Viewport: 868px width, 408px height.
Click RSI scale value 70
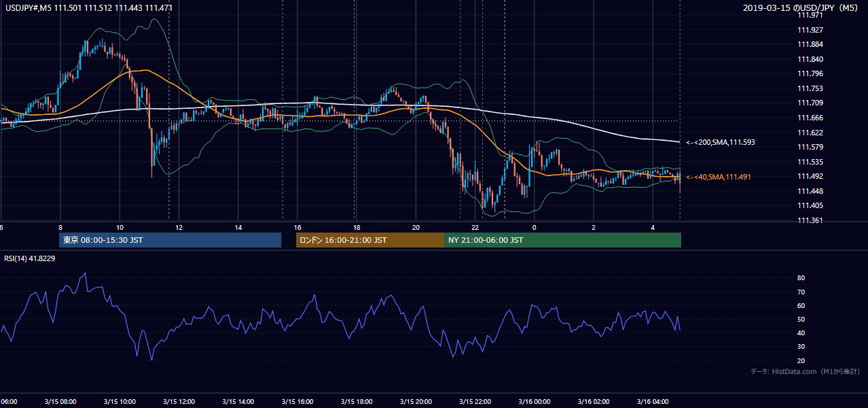point(801,292)
